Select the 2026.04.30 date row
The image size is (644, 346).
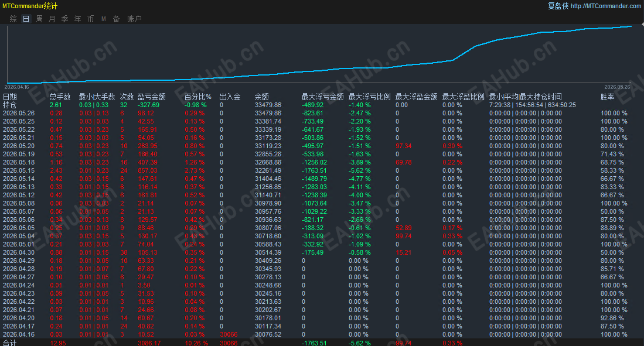[x=19, y=253]
